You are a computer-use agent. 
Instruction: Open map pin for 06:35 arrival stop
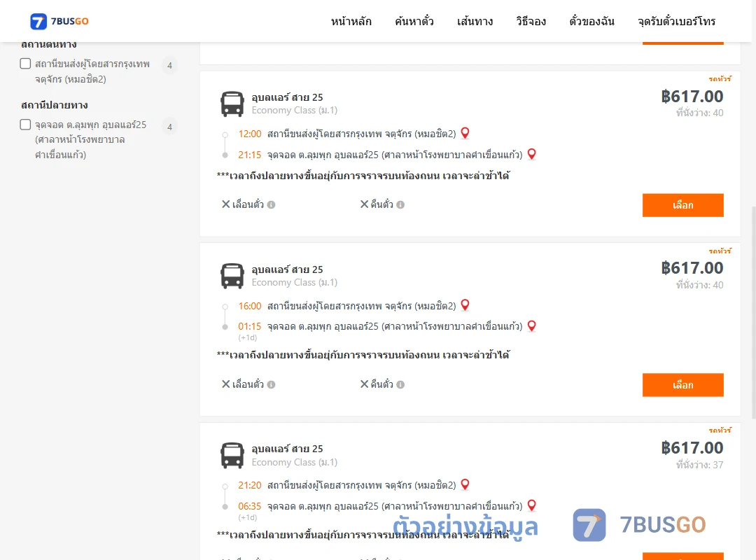(531, 505)
